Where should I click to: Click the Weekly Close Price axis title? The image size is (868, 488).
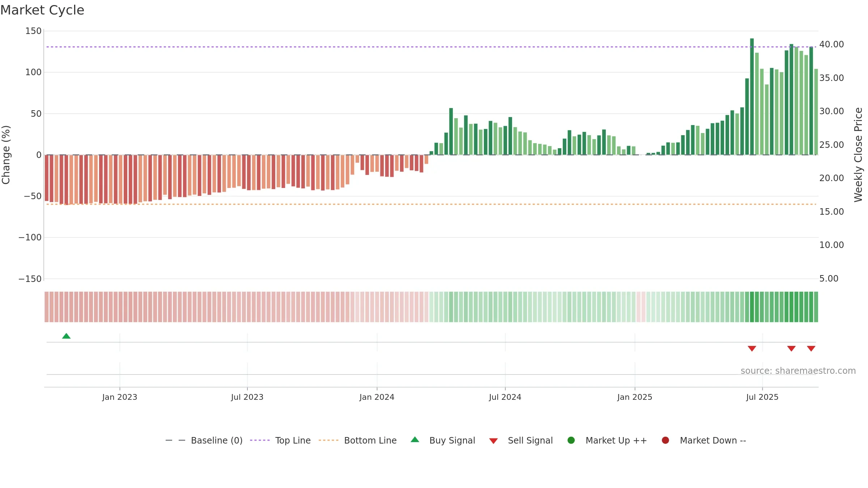tap(858, 155)
